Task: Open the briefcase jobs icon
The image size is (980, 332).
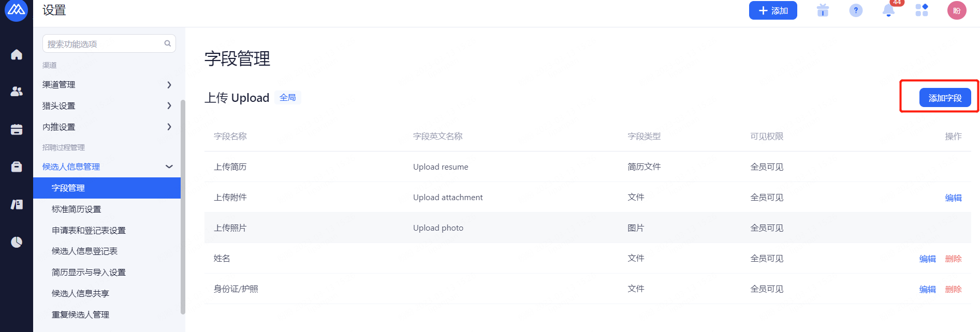Action: [17, 167]
